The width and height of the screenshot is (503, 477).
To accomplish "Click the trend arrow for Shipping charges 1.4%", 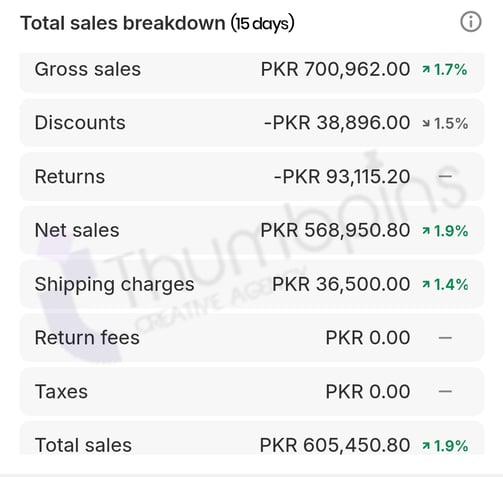I will pos(426,284).
